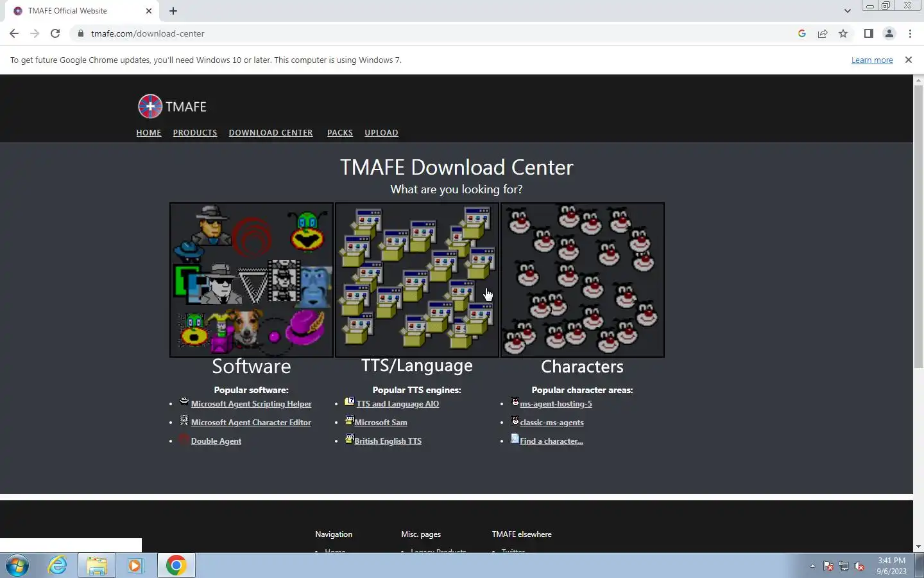Click the British English TTS icon
924x578 pixels.
click(x=350, y=439)
